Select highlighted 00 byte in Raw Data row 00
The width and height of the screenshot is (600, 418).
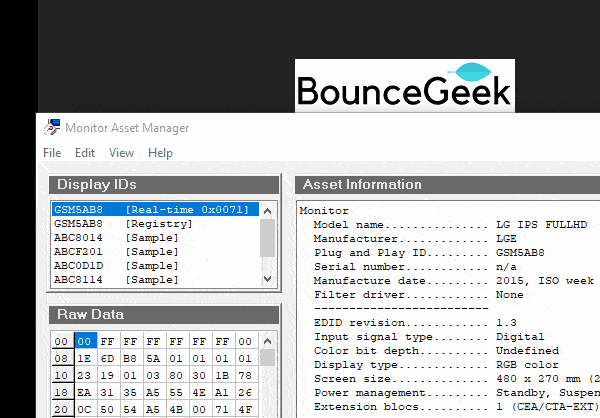pyautogui.click(x=86, y=341)
